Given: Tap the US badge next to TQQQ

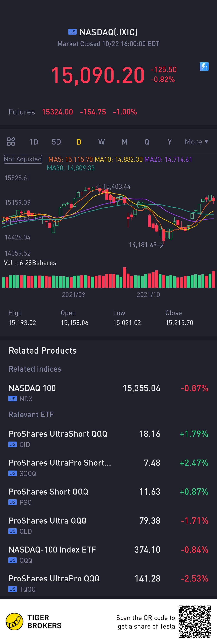Looking at the screenshot, I should (x=13, y=589).
